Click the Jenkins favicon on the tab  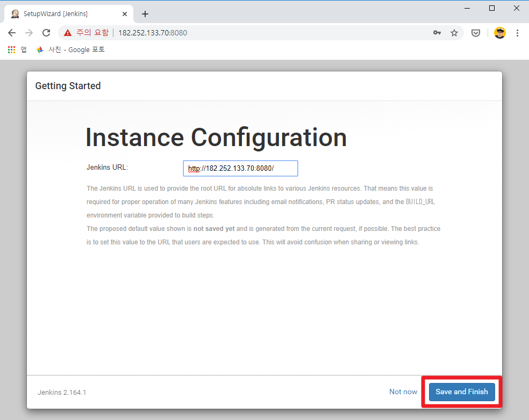click(x=15, y=13)
